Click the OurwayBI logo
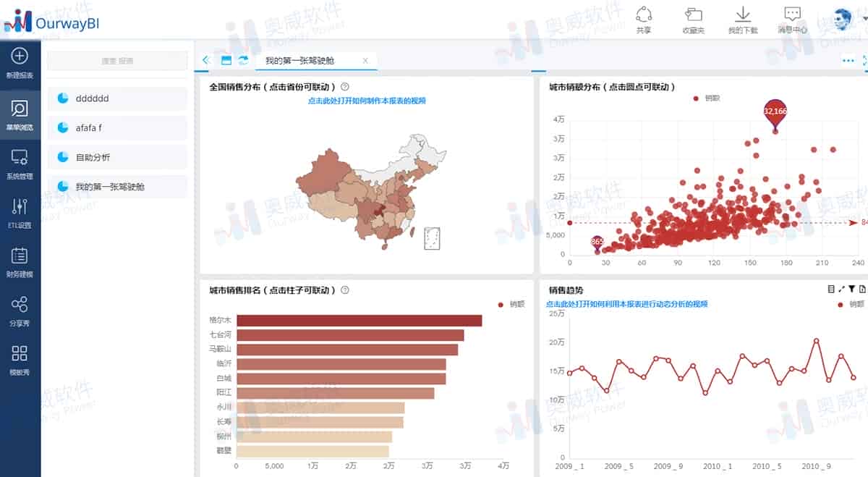Image resolution: width=868 pixels, height=477 pixels. [51, 22]
